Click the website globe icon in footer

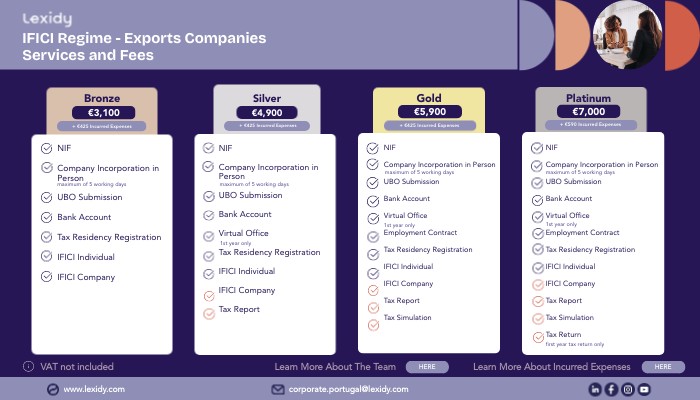pos(53,389)
